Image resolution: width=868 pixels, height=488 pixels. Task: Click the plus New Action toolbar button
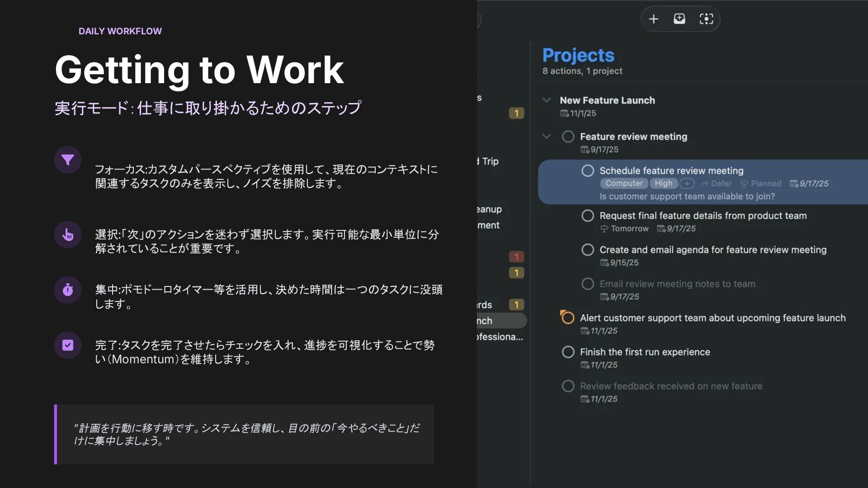click(654, 19)
